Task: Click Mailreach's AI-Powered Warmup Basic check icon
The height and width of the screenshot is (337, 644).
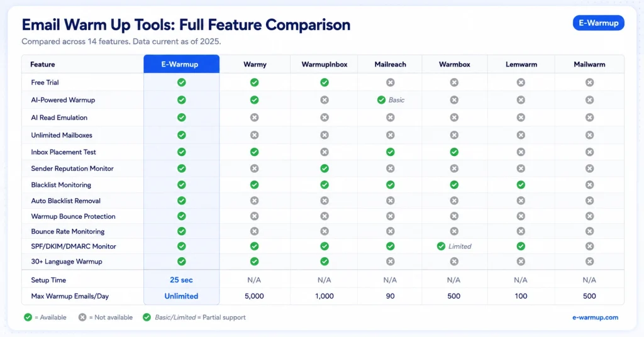Action: pyautogui.click(x=381, y=100)
